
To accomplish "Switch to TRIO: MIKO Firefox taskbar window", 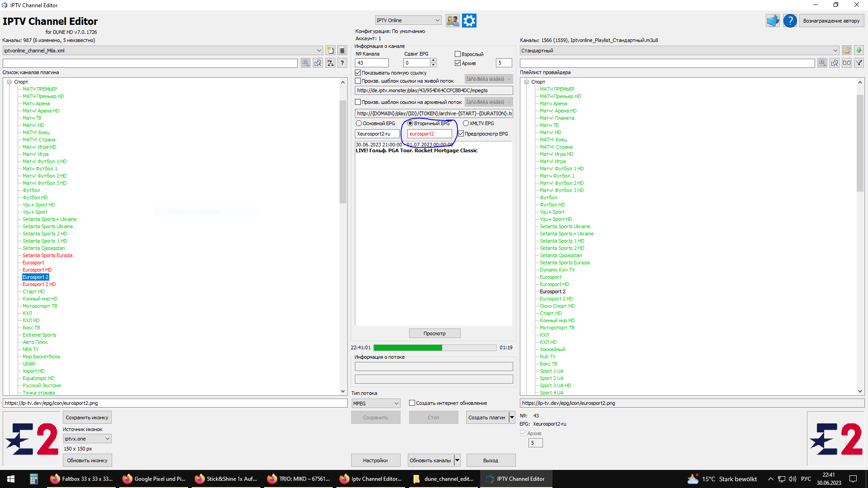I will (x=299, y=479).
